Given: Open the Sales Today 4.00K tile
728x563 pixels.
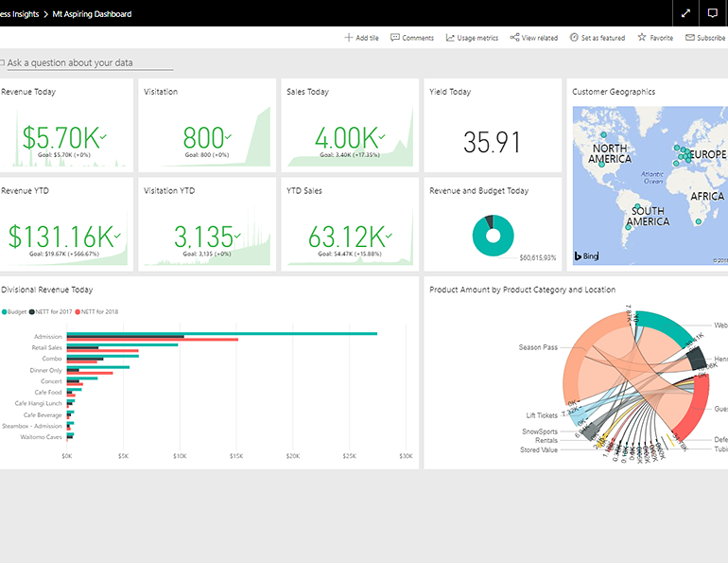Looking at the screenshot, I should [x=350, y=126].
